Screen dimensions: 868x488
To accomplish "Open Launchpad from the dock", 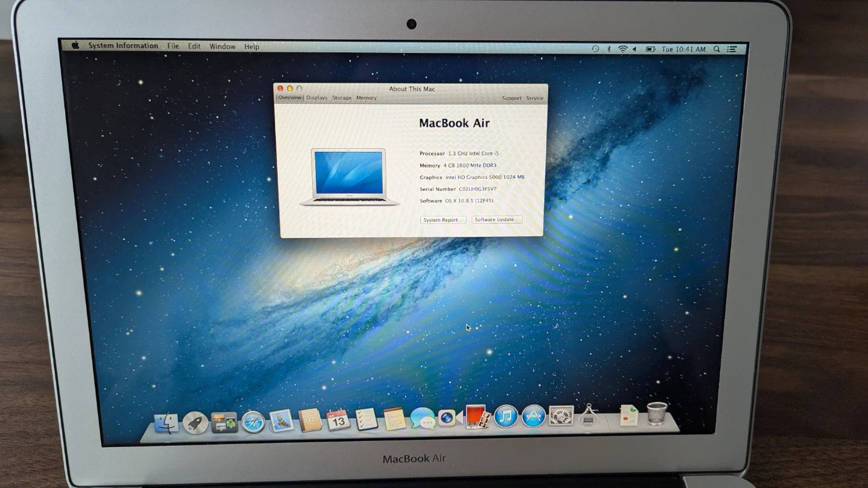I will pyautogui.click(x=195, y=423).
